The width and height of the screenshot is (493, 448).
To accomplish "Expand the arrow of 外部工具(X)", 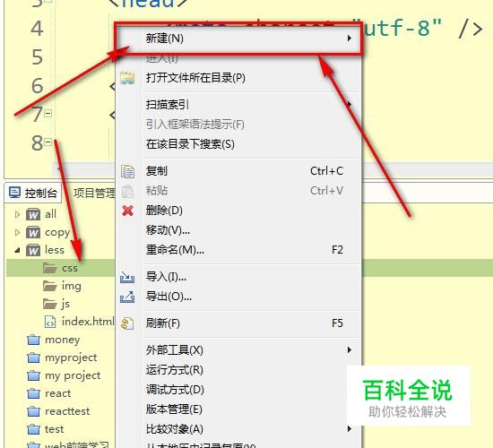I will pos(350,350).
